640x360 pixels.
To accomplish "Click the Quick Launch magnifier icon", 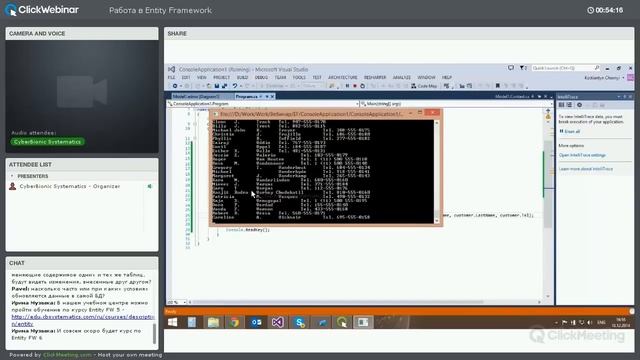I will [597, 68].
